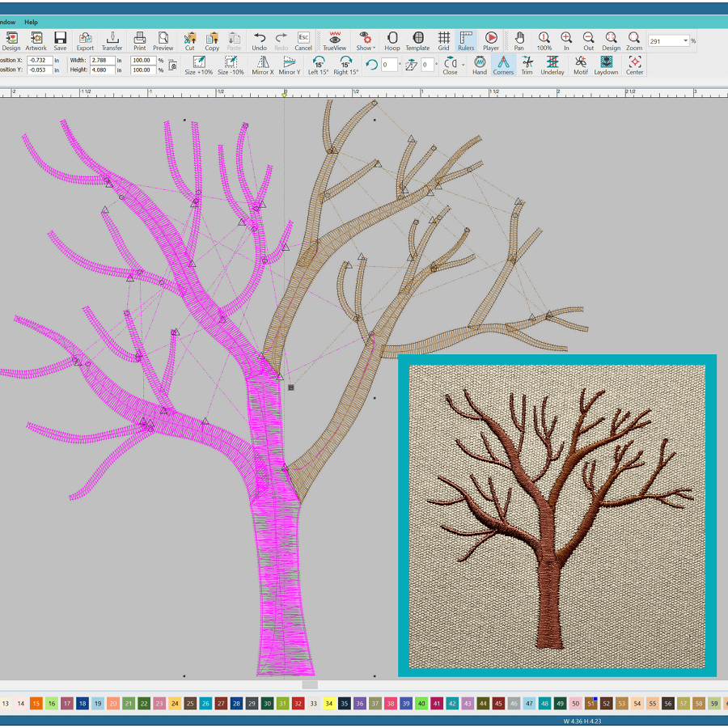Viewport: 728px width, 728px height.
Task: Open the Show dropdown menu
Action: click(x=366, y=41)
